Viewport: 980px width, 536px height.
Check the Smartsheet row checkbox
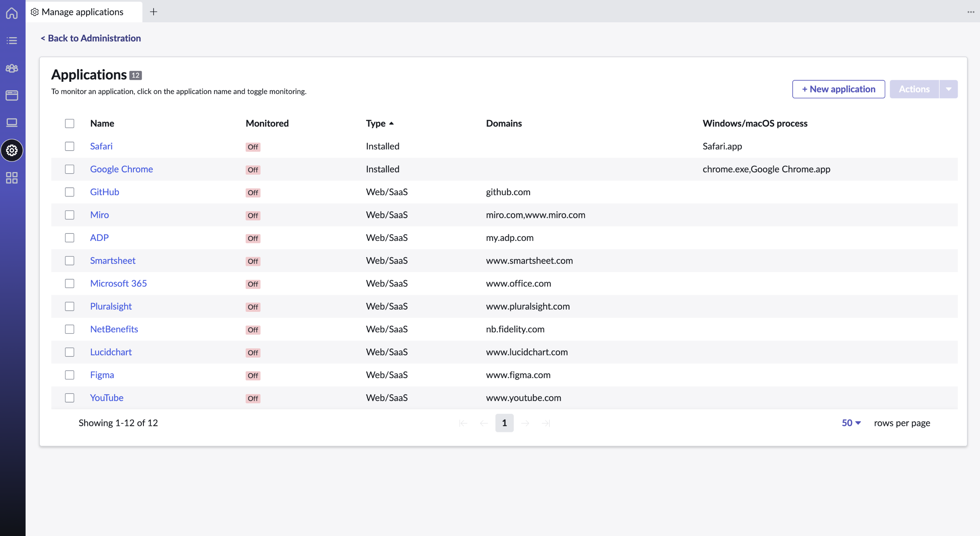click(70, 261)
